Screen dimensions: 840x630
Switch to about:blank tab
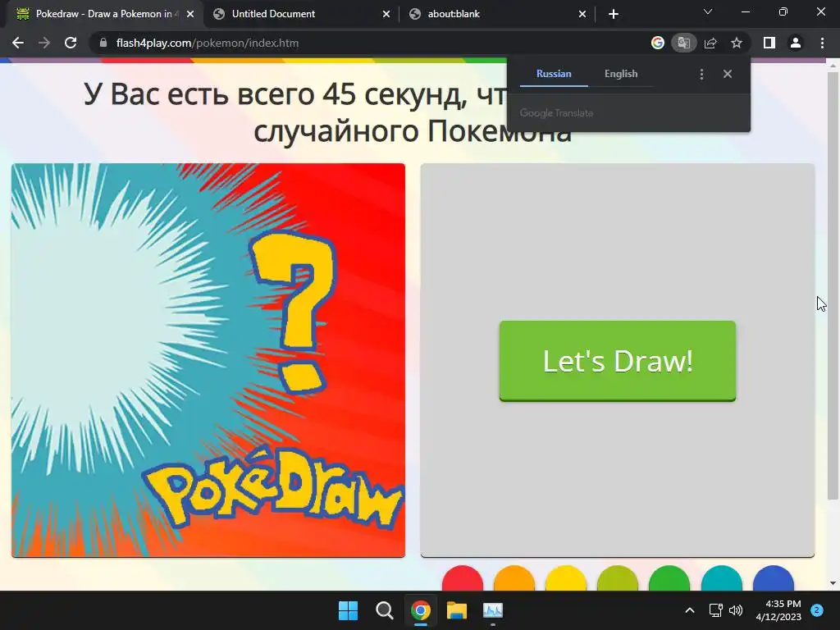tap(496, 14)
